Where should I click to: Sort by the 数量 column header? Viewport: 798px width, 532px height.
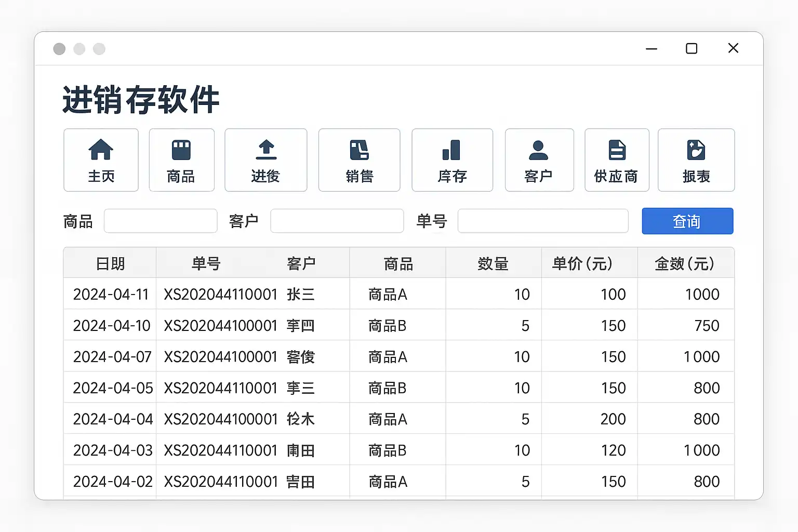493,263
